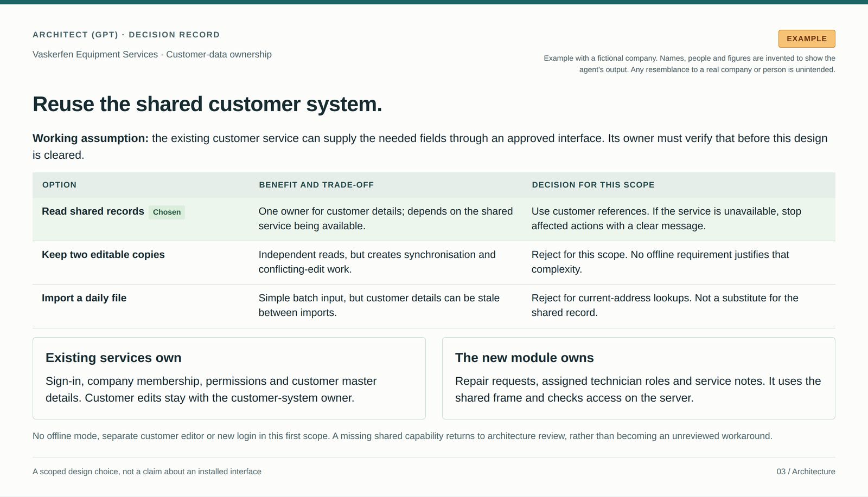Click the orange EXAMPLE badge
The width and height of the screenshot is (868, 497).
click(807, 38)
